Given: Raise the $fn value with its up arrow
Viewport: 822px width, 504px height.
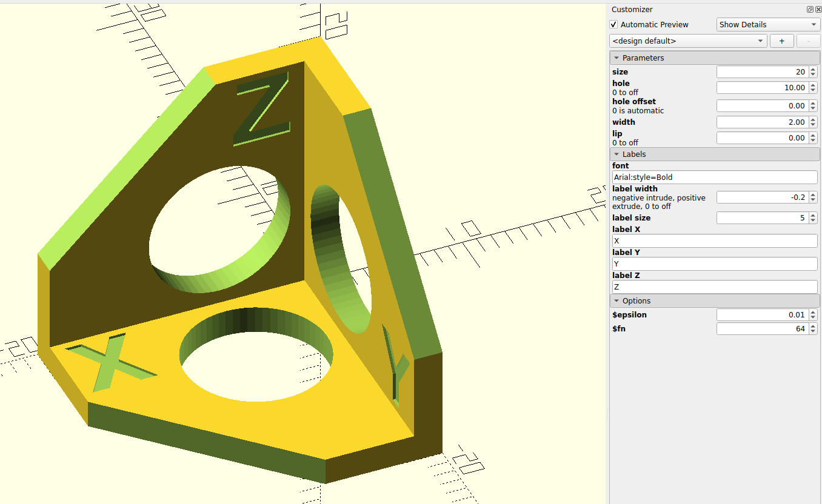Looking at the screenshot, I should click(813, 326).
